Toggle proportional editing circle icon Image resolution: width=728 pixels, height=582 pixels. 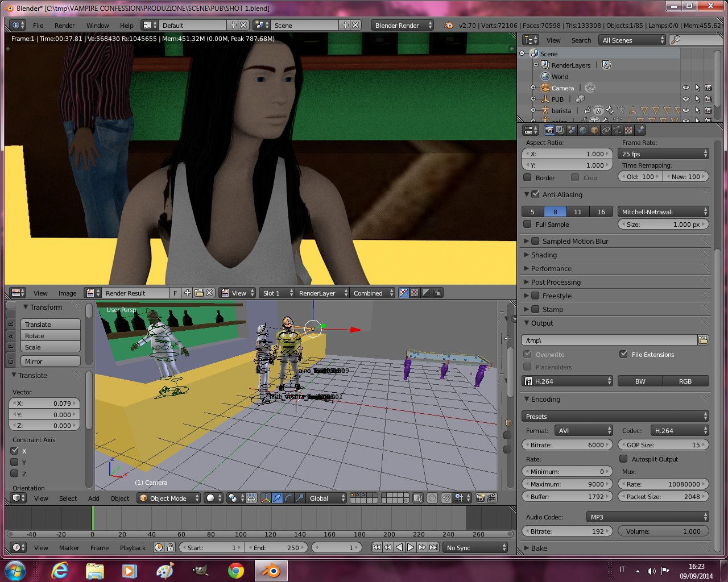point(432,498)
